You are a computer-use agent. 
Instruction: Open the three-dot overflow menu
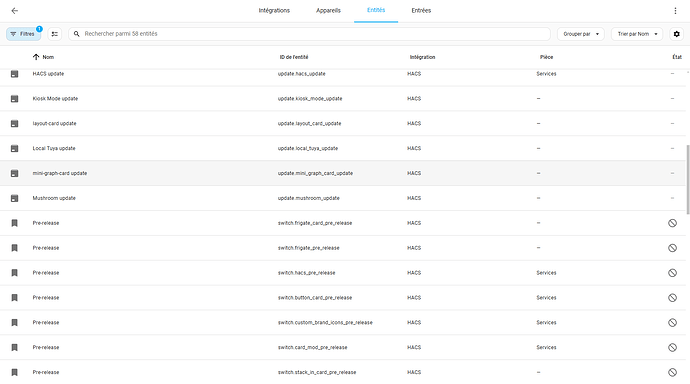(x=675, y=11)
